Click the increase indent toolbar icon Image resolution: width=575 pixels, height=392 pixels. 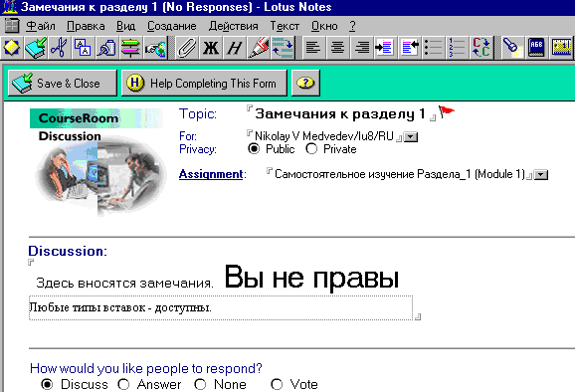385,48
